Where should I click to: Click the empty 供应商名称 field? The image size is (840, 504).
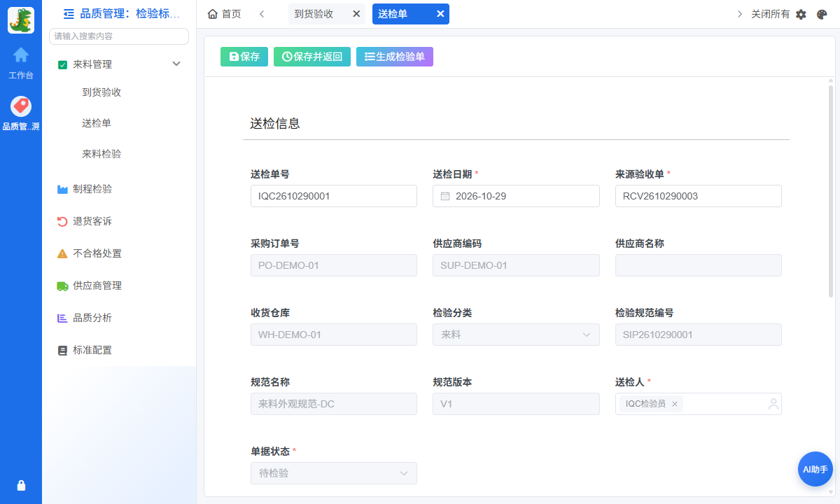tap(699, 265)
